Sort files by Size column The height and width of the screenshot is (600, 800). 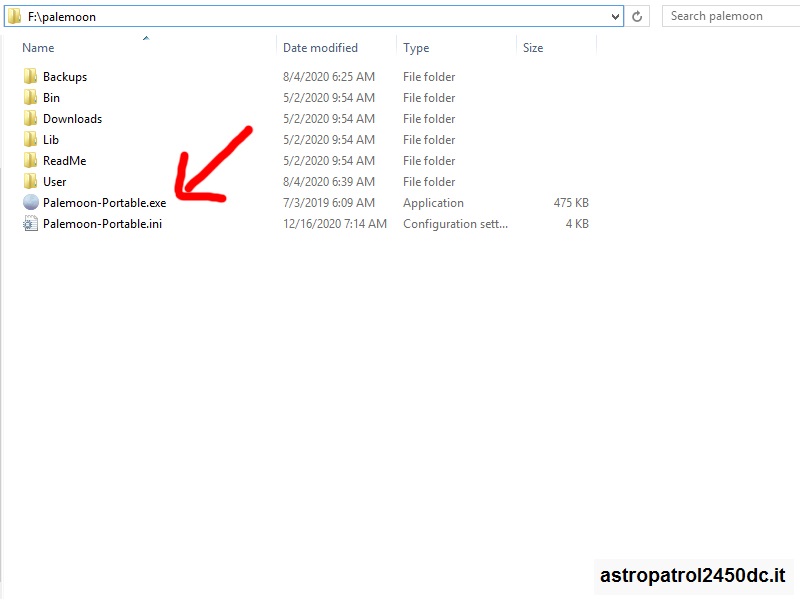(x=533, y=48)
